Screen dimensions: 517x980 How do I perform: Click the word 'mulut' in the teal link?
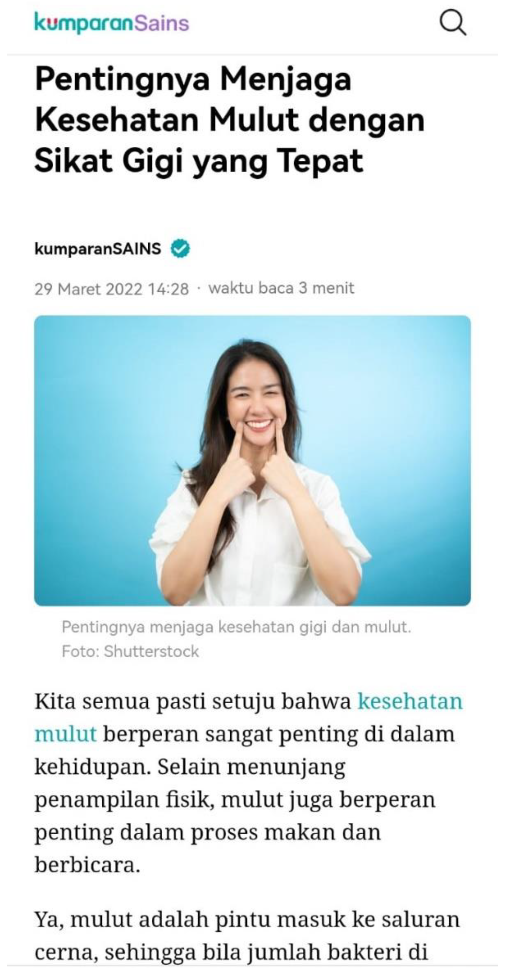65,734
